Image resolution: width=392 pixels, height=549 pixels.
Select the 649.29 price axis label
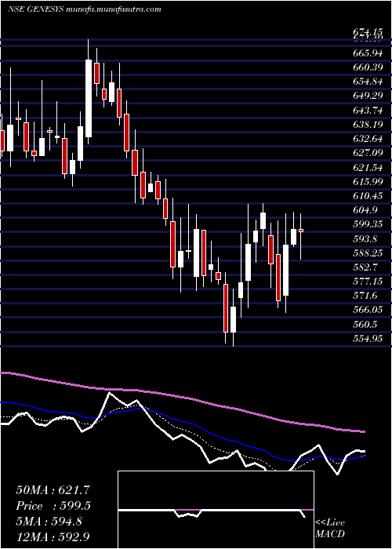pyautogui.click(x=368, y=96)
